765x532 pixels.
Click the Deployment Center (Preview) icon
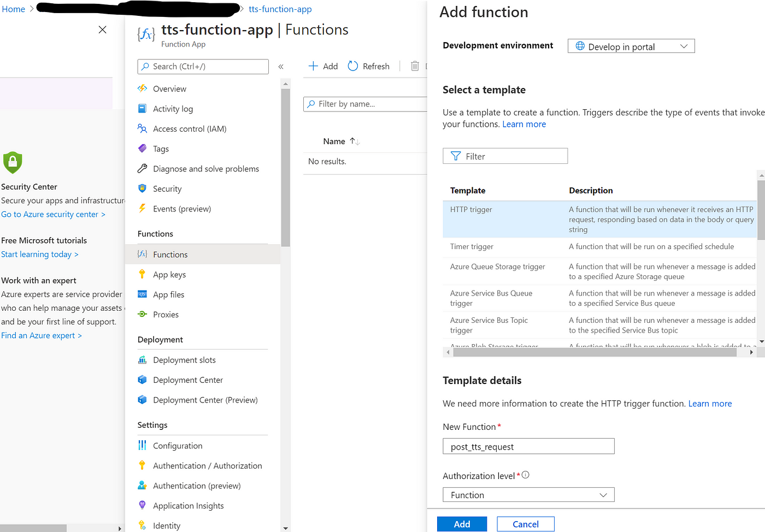pos(142,400)
